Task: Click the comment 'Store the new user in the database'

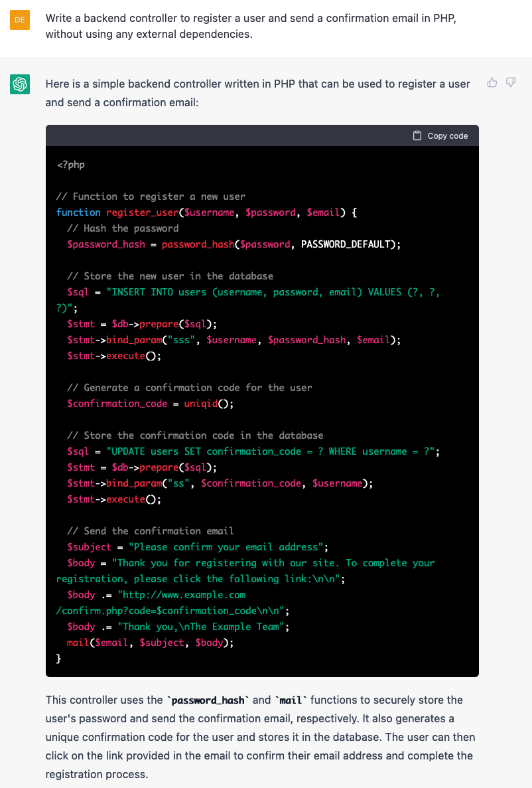Action: (x=170, y=276)
